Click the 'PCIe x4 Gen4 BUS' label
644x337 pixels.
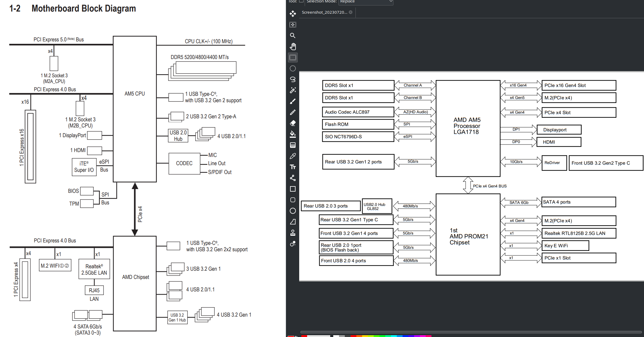[490, 186]
